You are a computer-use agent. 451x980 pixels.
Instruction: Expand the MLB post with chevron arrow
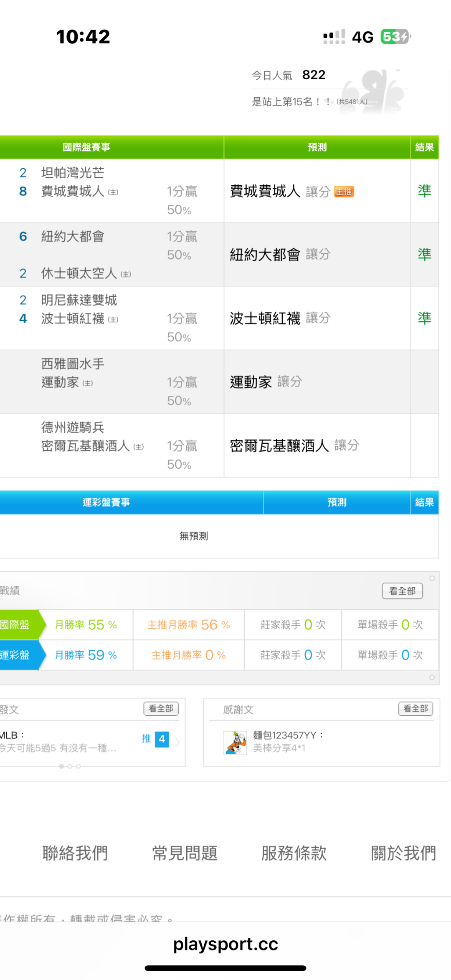[178, 742]
